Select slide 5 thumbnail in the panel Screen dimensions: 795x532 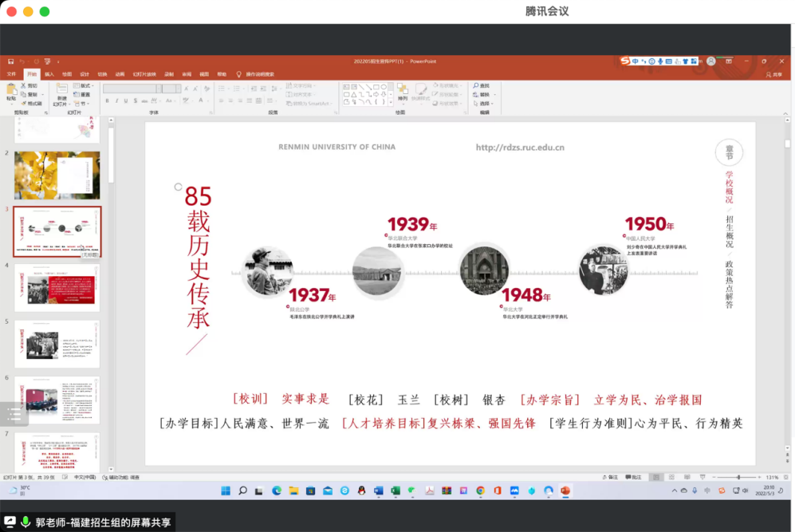point(57,344)
